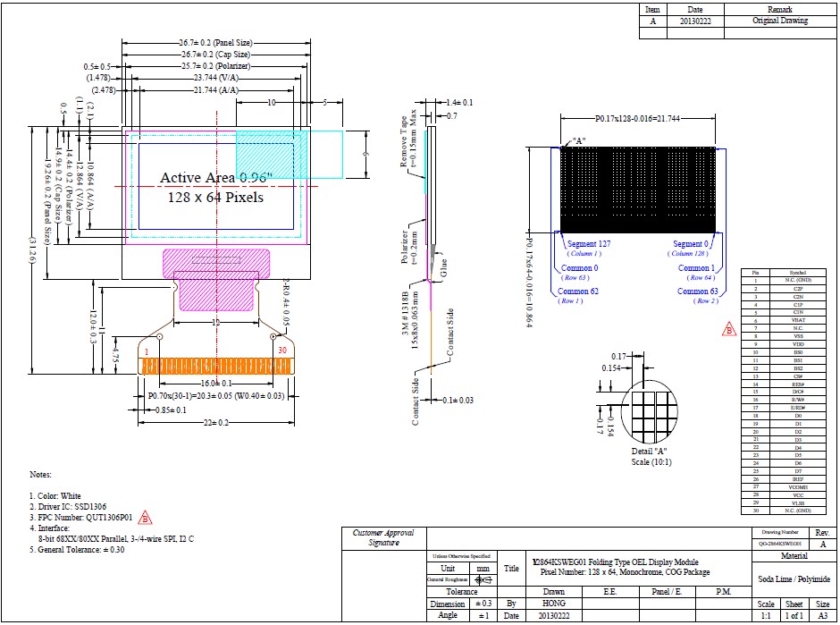This screenshot has width=840, height=625.
Task: Click the 'Pixel Number: 128 x 64, Monochrome, COG Package' line
Action: tap(625, 572)
